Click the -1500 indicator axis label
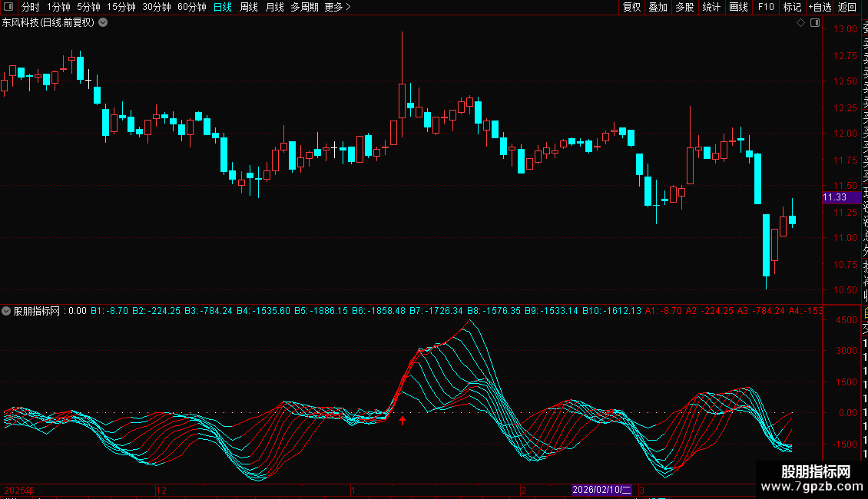This screenshot has height=499, width=868. pos(846,444)
